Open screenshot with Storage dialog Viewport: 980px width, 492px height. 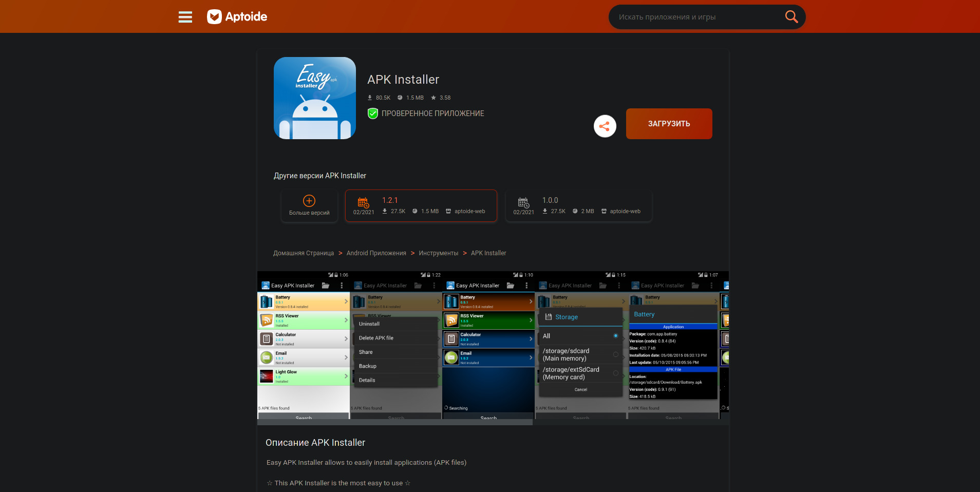(581, 345)
